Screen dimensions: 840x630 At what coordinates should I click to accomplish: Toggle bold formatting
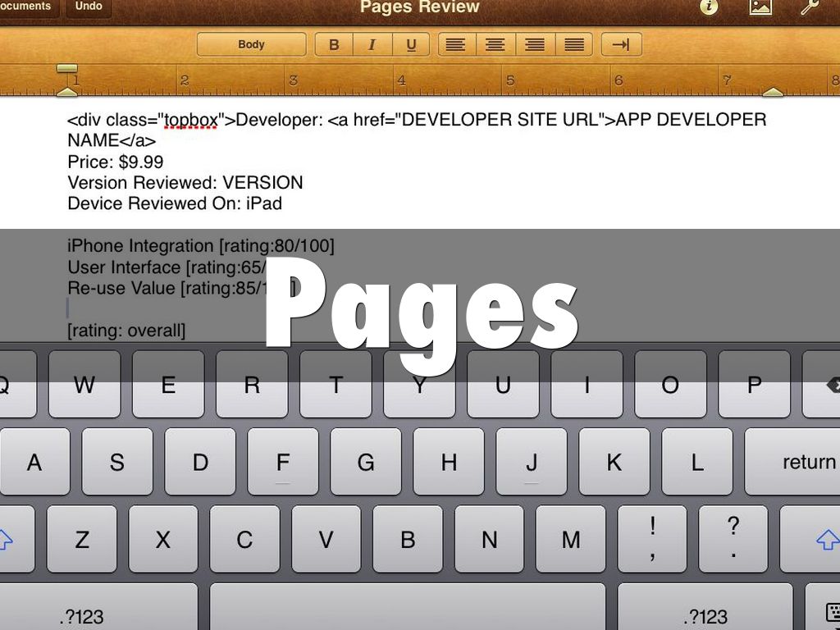334,45
